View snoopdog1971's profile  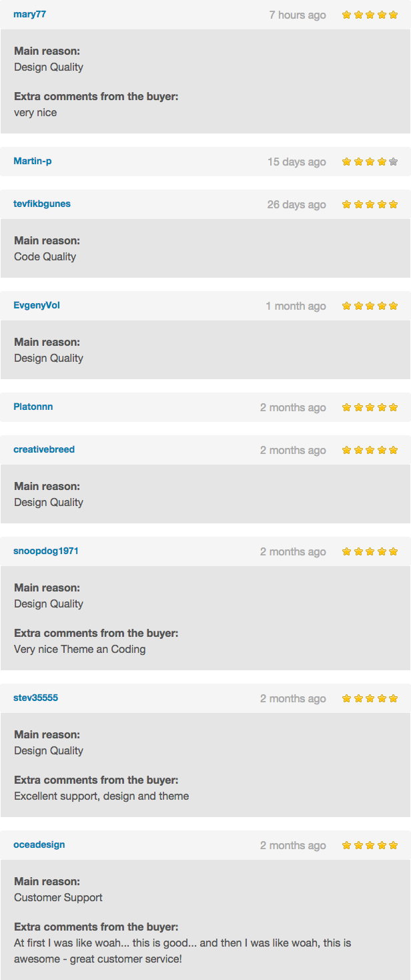click(46, 551)
